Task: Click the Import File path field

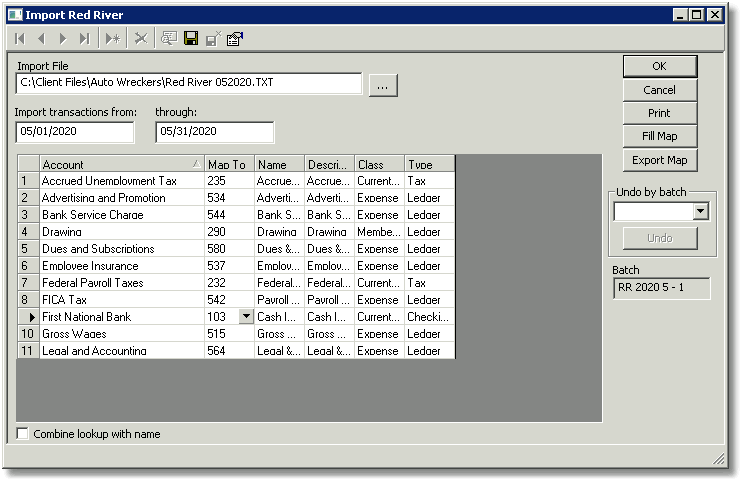Action: pyautogui.click(x=189, y=83)
